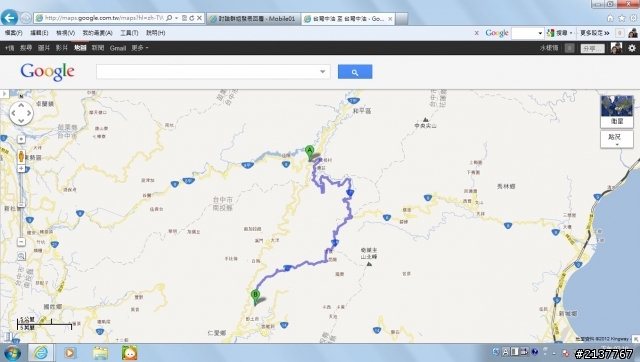Viewport: 640px width, 362px height.
Task: Click the address bar search magnifier
Action: (x=169, y=18)
